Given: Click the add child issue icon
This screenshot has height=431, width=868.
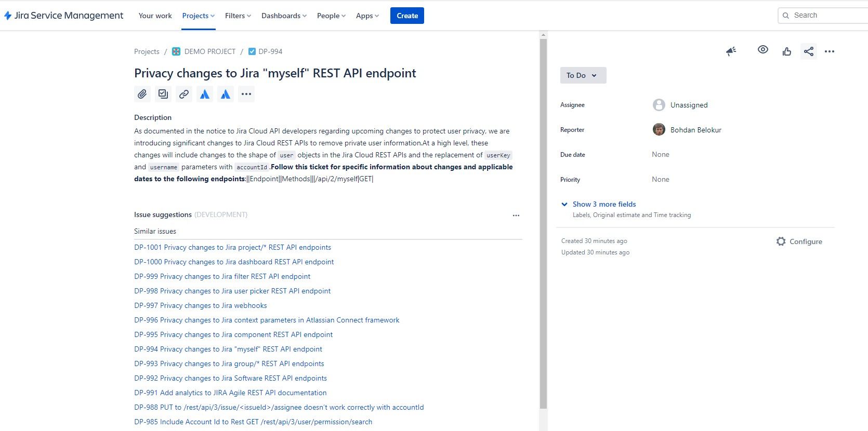Looking at the screenshot, I should [163, 94].
